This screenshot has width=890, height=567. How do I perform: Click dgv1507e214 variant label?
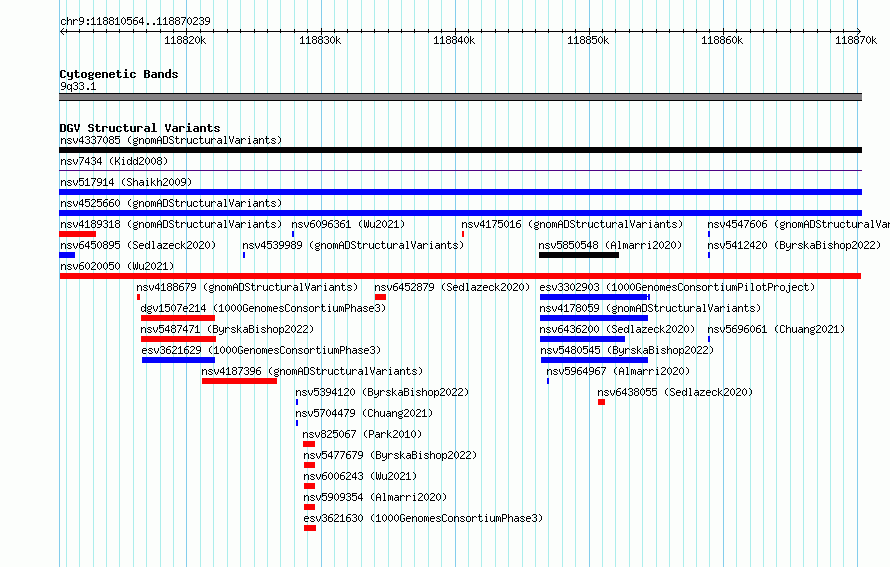coord(263,308)
